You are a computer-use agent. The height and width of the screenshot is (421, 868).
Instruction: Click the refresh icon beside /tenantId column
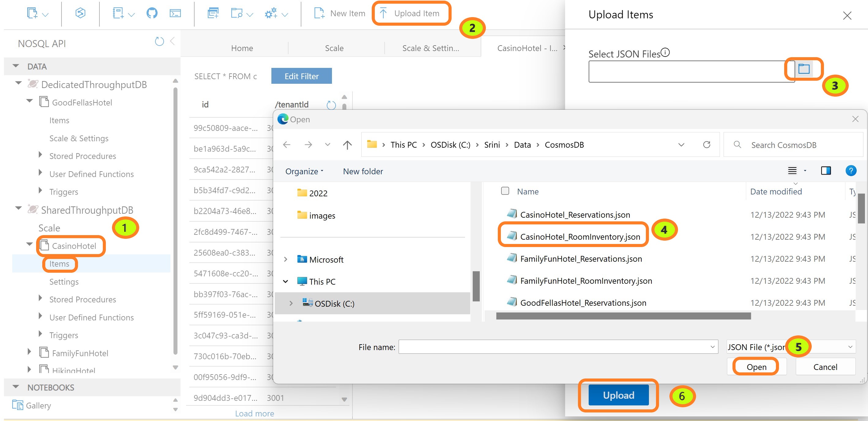click(x=331, y=105)
